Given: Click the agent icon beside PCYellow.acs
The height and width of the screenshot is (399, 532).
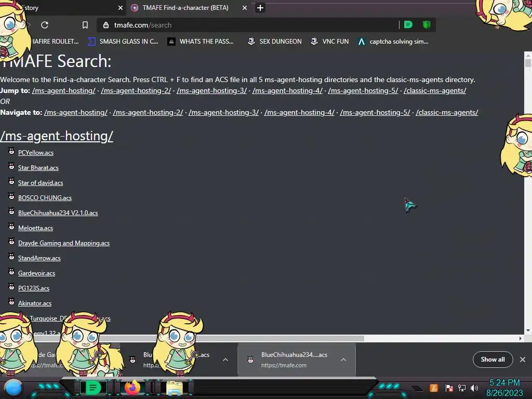Looking at the screenshot, I should pyautogui.click(x=11, y=151).
